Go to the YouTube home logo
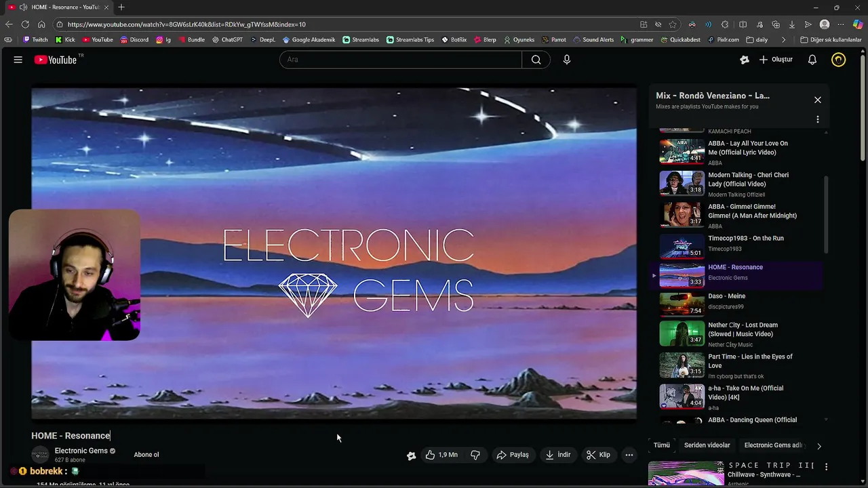This screenshot has width=868, height=488. coord(56,60)
